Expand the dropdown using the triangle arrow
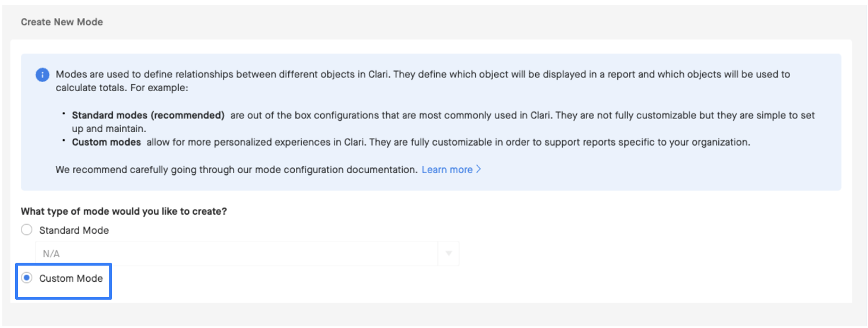Viewport: 868px width, 328px height. pos(448,254)
